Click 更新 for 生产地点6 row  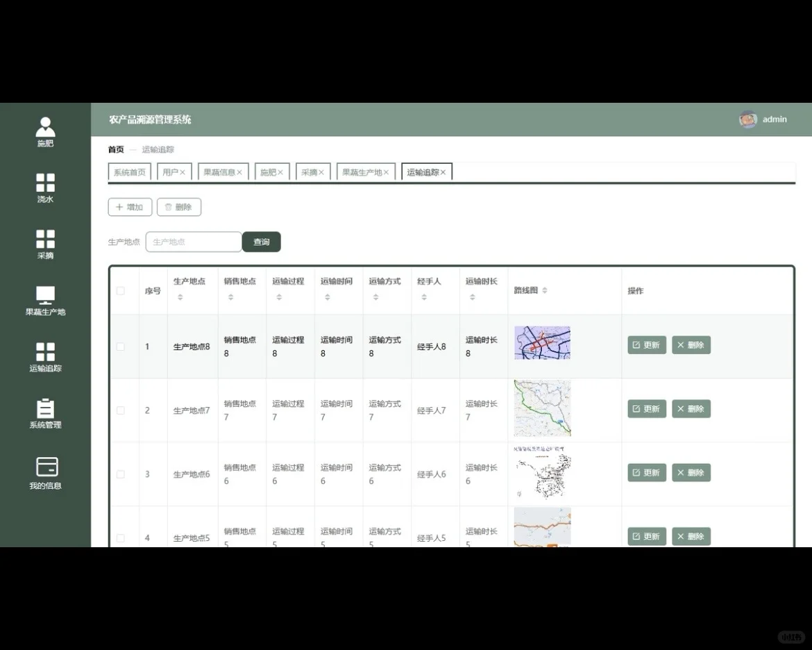(x=646, y=472)
